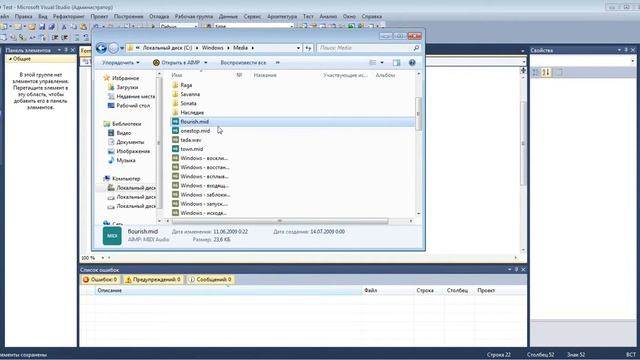Close the Панель элементов panel
640x360 pixels.
73,50
